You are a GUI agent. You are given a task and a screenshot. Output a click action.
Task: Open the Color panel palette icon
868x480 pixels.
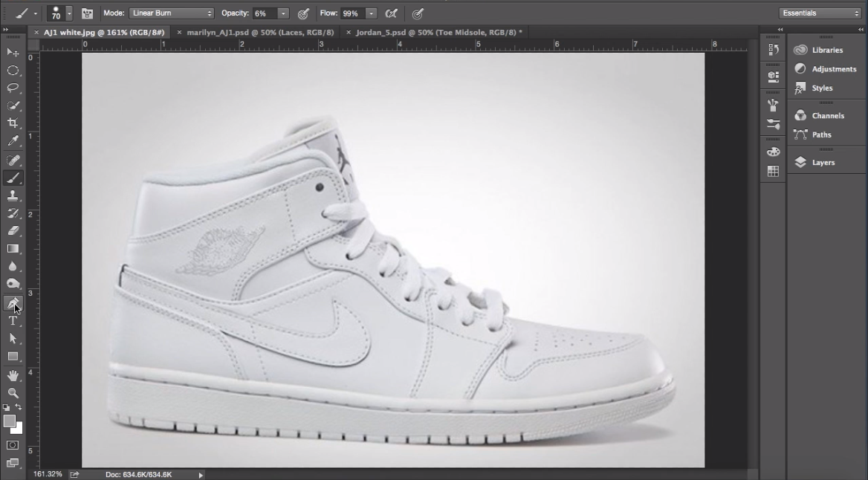click(774, 152)
